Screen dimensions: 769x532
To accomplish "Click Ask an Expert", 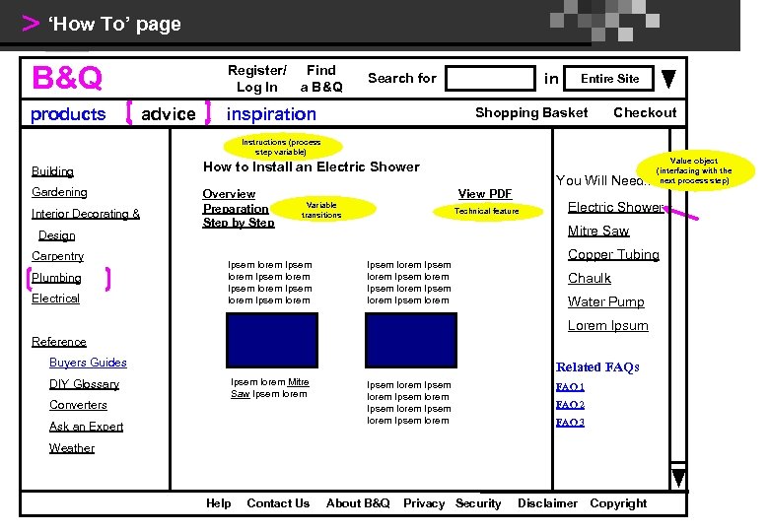I will pos(86,427).
